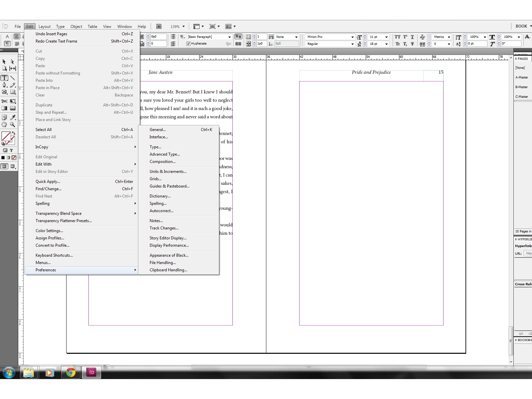
Task: Toggle paragraph formatting controls button
Action: [7, 44]
